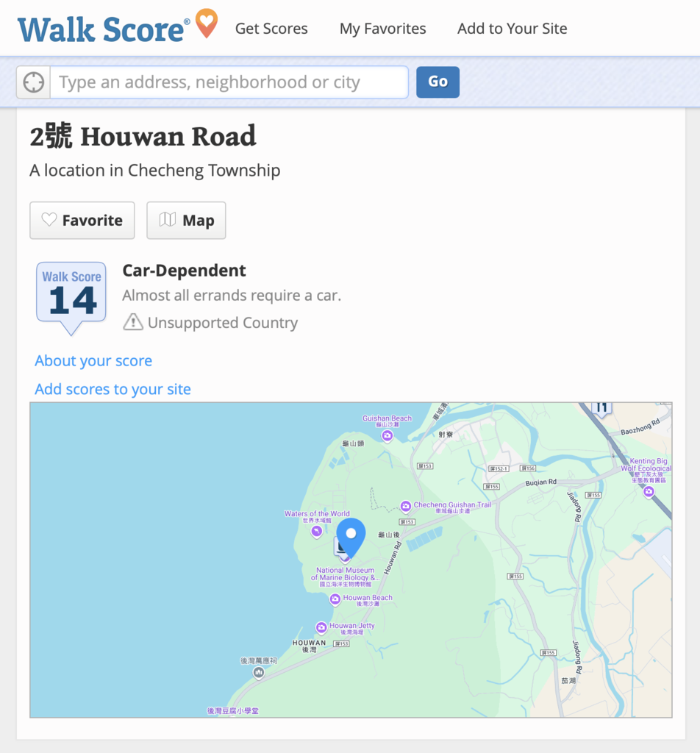
Task: Click the Walk Score heart pin logo
Action: pyautogui.click(x=207, y=23)
